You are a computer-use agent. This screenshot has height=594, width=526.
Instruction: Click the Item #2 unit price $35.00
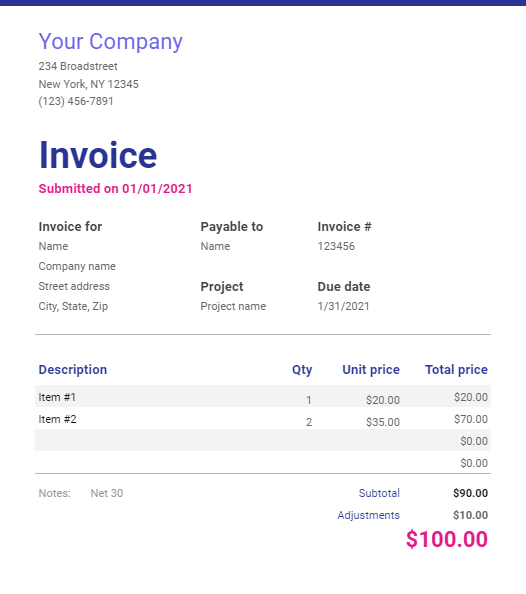(x=383, y=422)
